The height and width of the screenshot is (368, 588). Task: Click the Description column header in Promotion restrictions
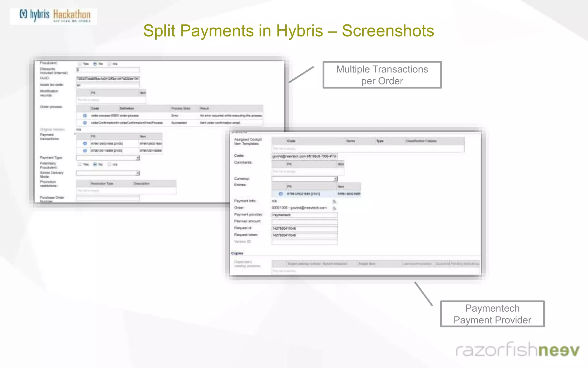pos(142,183)
